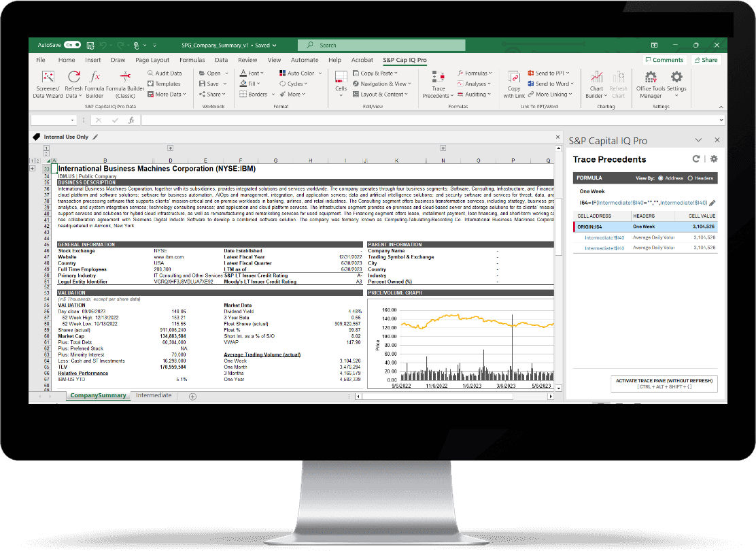Open the ribbon Settings gear
756x551 pixels.
pyautogui.click(x=676, y=77)
